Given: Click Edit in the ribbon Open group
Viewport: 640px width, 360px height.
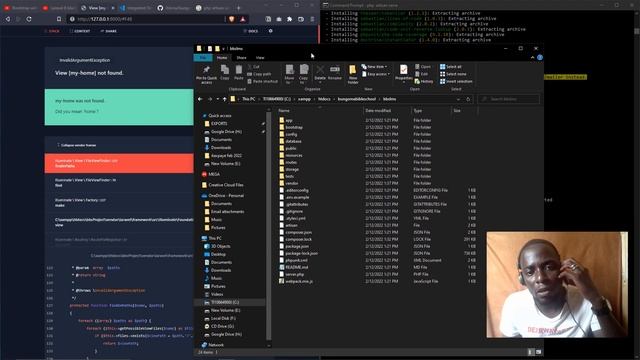Looking at the screenshot, I should (x=422, y=74).
